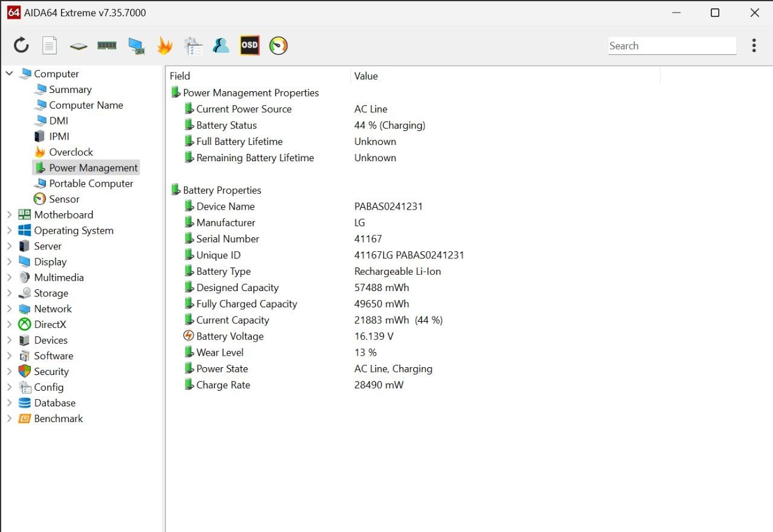Expand the Operating System tree node
The image size is (773, 532).
tap(10, 231)
